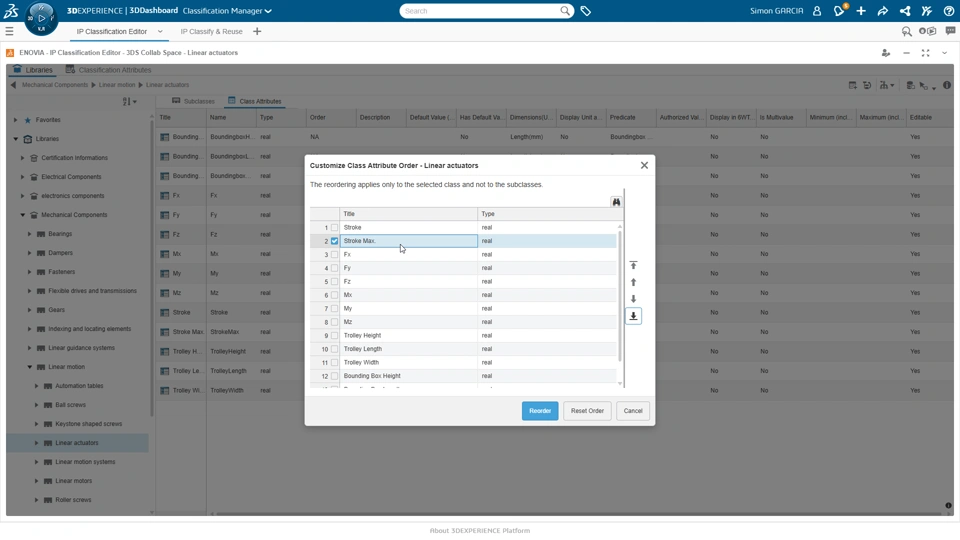Check the Fy attribute checkbox

pyautogui.click(x=334, y=268)
